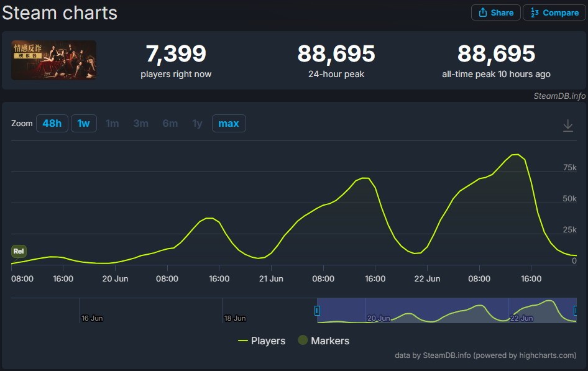Open the Compare charts button
The width and height of the screenshot is (588, 371).
554,12
